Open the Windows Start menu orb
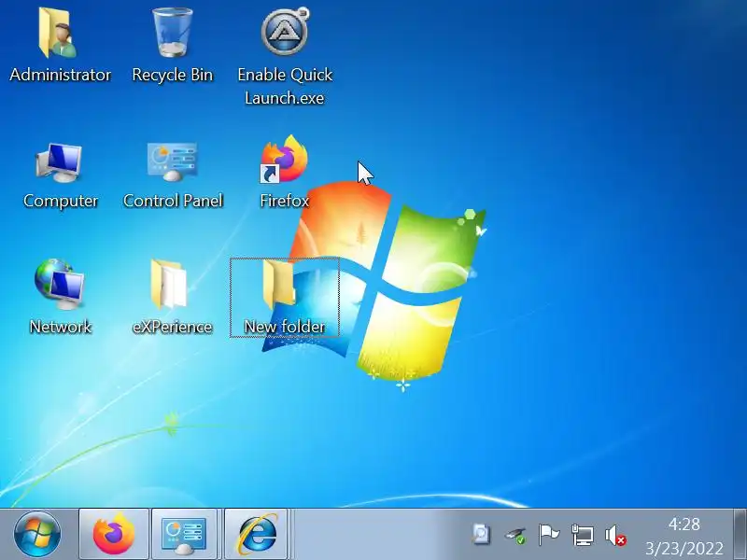 [x=37, y=534]
